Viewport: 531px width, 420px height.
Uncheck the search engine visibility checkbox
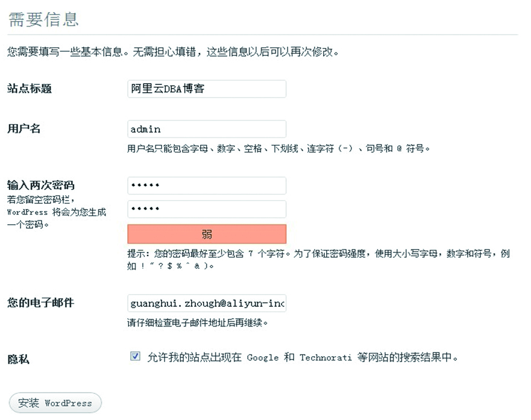[x=135, y=356]
